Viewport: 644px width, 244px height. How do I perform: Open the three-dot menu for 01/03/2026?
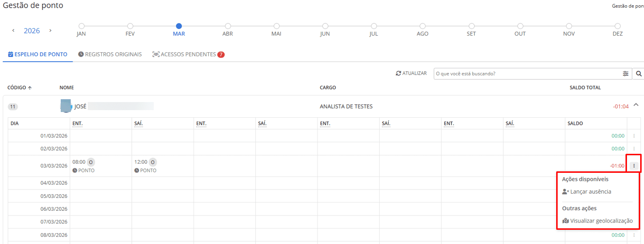(634, 136)
